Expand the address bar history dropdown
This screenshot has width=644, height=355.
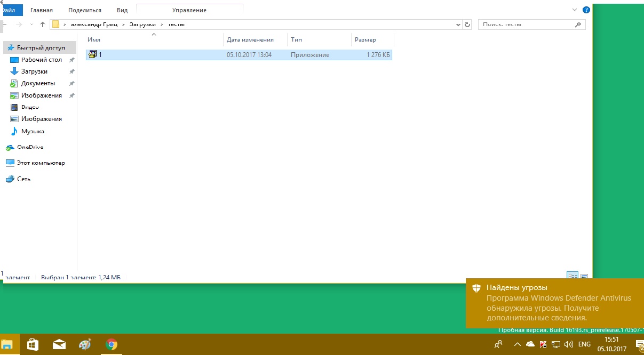[458, 25]
